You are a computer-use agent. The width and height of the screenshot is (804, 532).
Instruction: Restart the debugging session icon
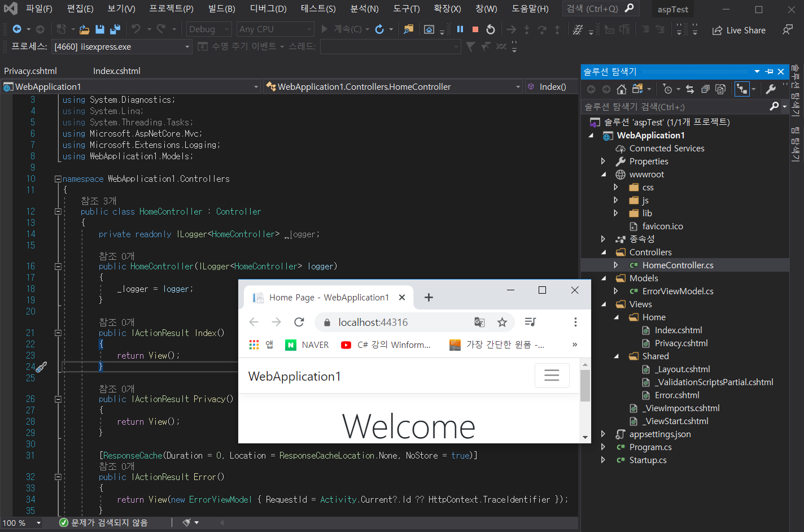point(491,29)
